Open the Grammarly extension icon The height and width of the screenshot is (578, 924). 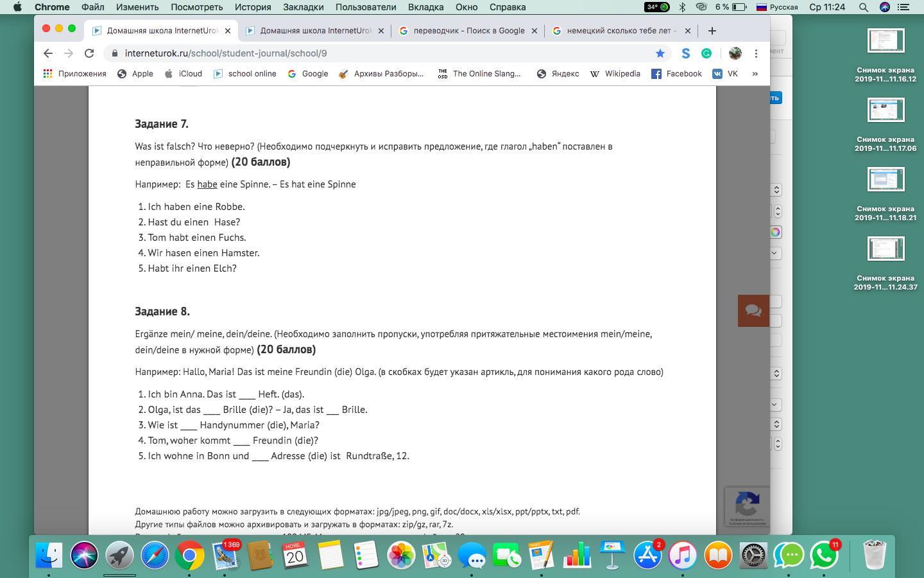tap(706, 53)
